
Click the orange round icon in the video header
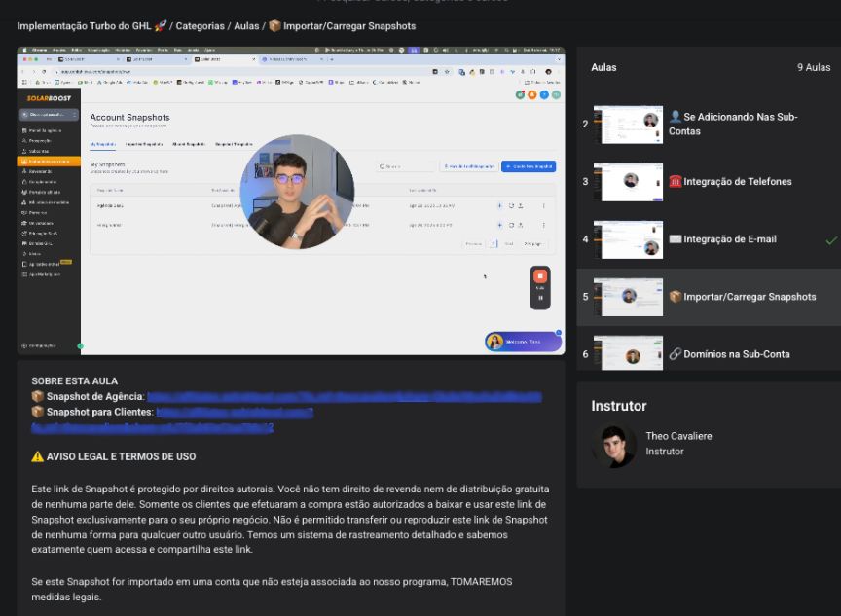click(x=532, y=95)
